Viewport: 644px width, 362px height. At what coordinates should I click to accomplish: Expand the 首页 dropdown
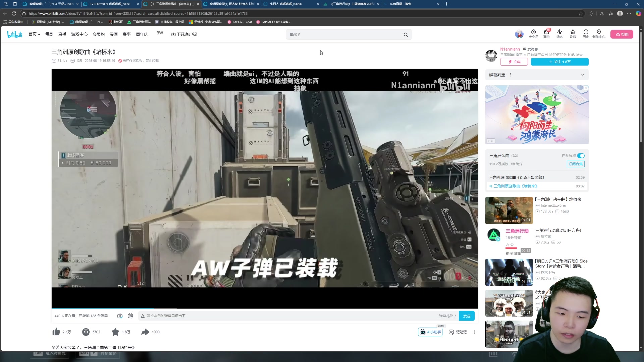[34, 34]
